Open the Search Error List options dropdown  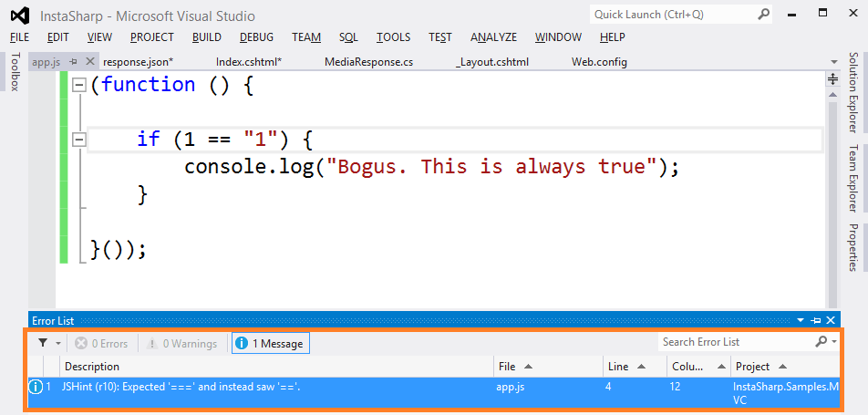tap(835, 342)
